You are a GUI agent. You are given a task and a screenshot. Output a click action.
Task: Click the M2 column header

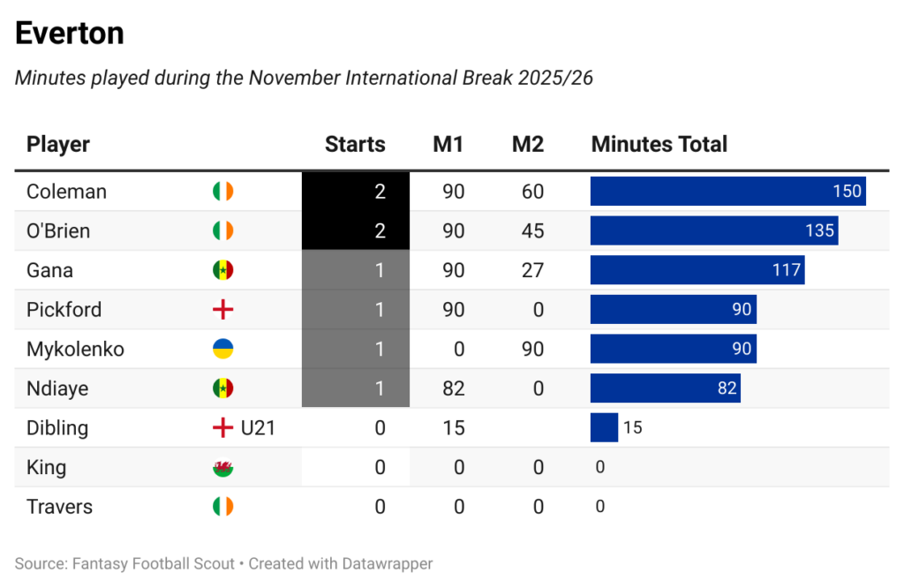pos(527,145)
